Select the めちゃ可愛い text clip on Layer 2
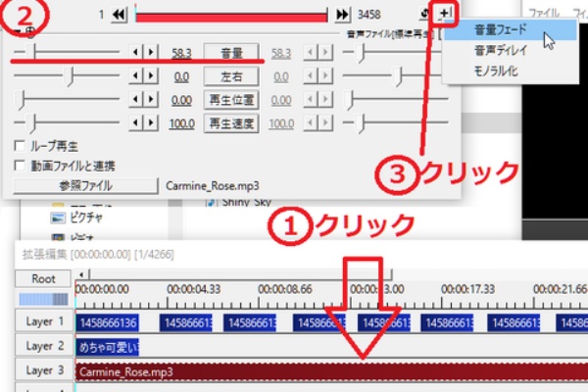The image size is (588, 392). coord(108,348)
